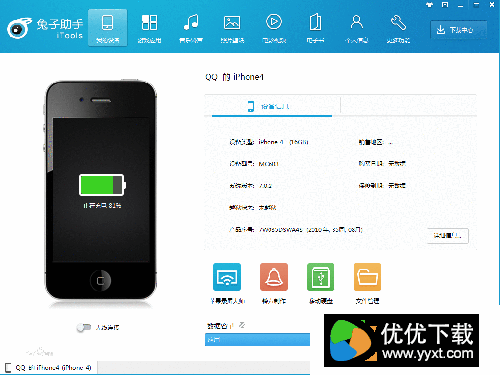Click the battery charging icon on phone screen
500x375 pixels.
point(102,185)
